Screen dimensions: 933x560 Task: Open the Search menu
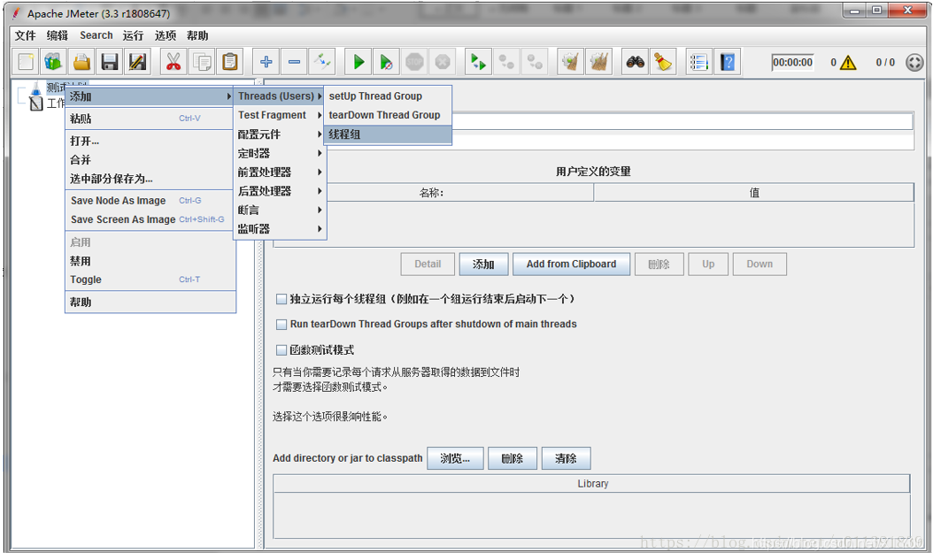pyautogui.click(x=96, y=35)
